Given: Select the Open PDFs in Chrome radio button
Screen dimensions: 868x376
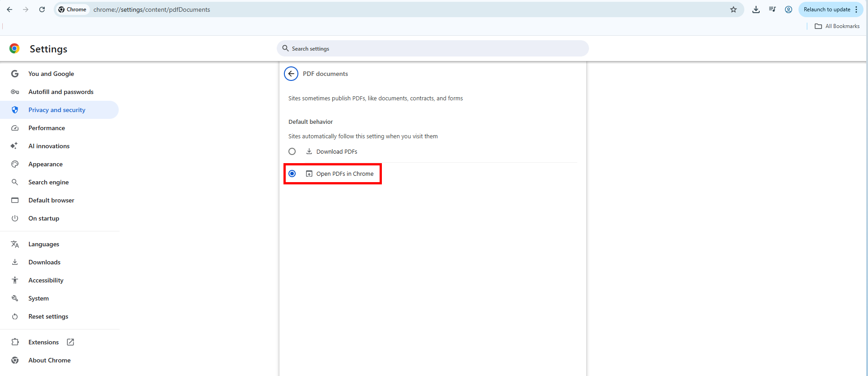Looking at the screenshot, I should (292, 174).
